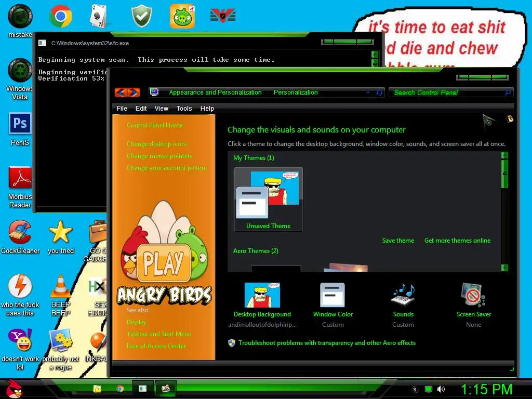Click the Angry Birds start button
The height and width of the screenshot is (399, 532).
point(14,389)
